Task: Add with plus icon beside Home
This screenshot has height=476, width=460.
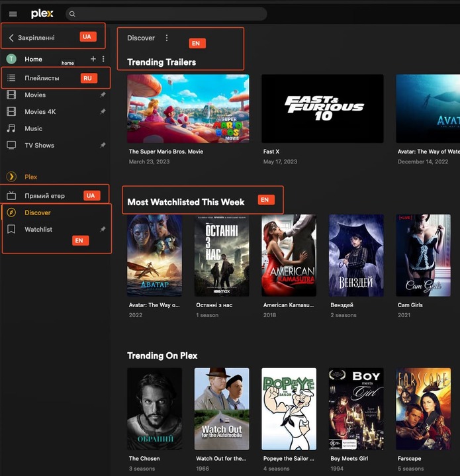Action: [x=93, y=58]
